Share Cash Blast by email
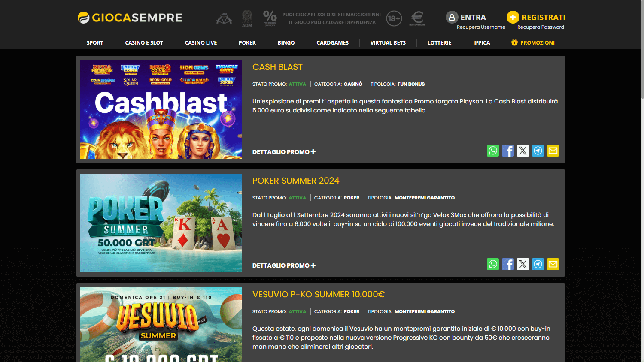 click(553, 151)
